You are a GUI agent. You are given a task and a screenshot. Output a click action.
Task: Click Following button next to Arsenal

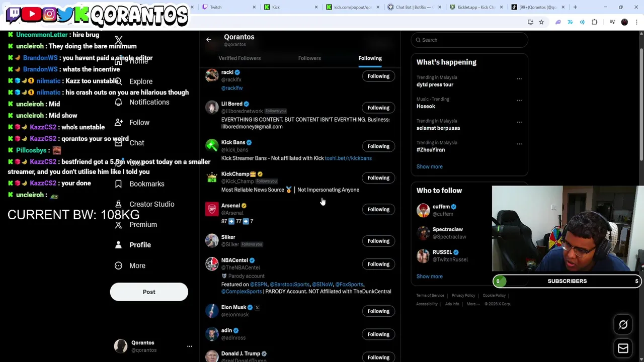click(x=378, y=209)
